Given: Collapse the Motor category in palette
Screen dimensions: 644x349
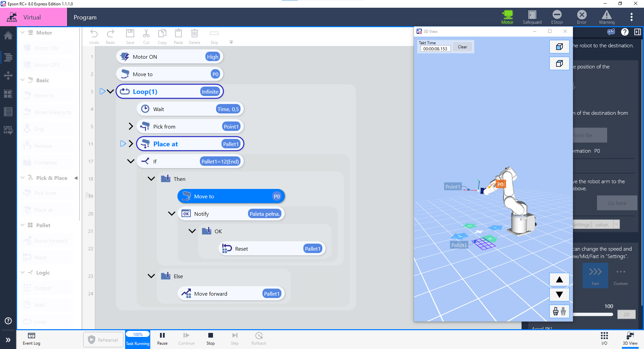Looking at the screenshot, I should [22, 33].
